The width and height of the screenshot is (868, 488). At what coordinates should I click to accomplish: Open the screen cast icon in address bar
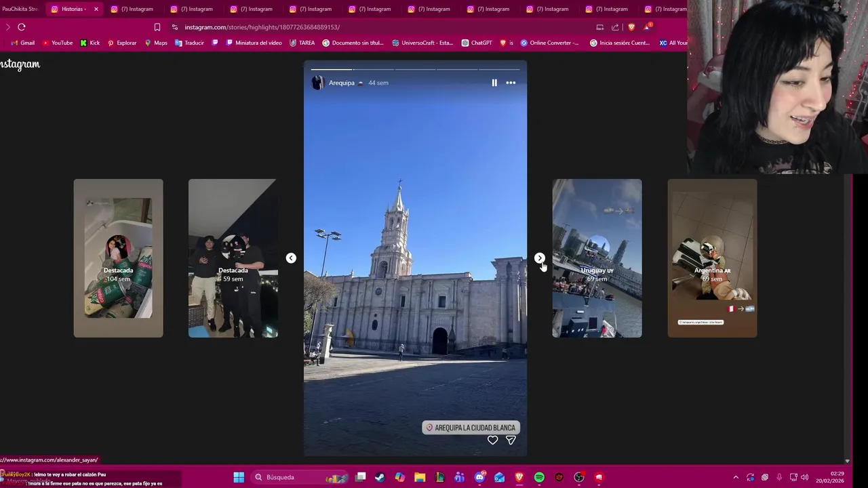[x=599, y=27]
